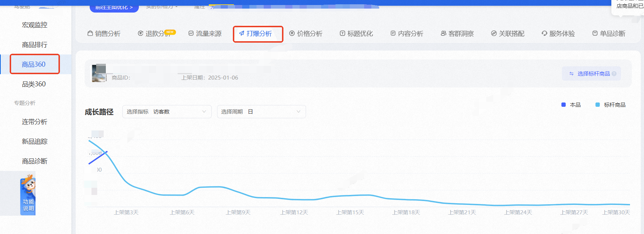The width and height of the screenshot is (644, 234).
Task: Click the help icon beside 选择标杆商品
Action: pos(614,74)
